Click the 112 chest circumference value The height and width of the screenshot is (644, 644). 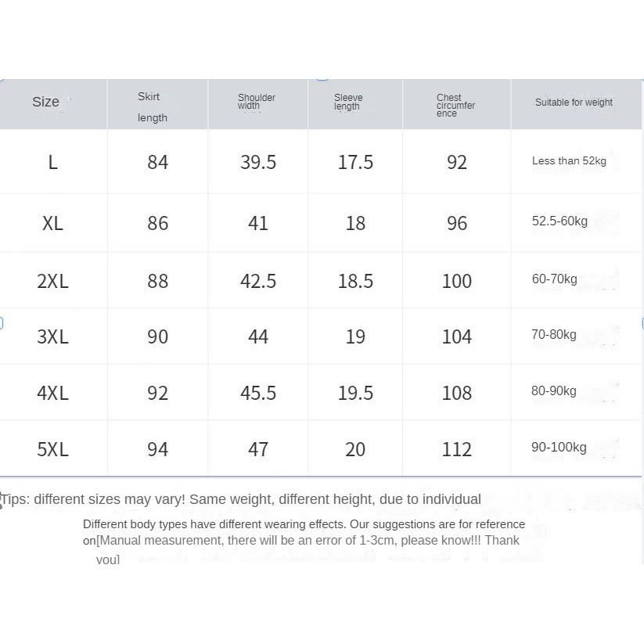(x=456, y=449)
